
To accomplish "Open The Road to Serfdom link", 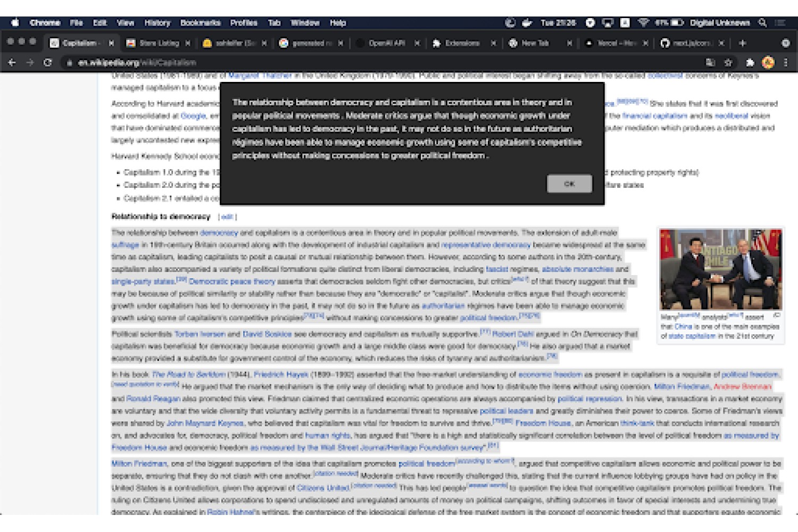I will click(x=189, y=375).
